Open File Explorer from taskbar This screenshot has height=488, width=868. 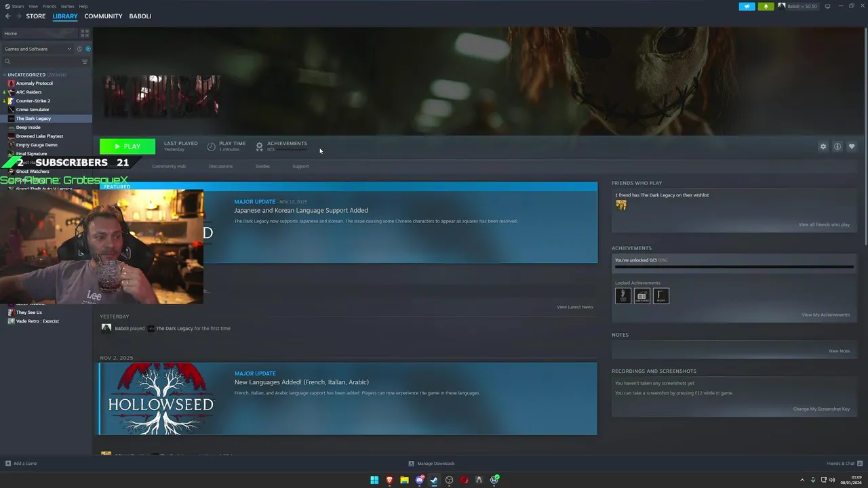(404, 480)
